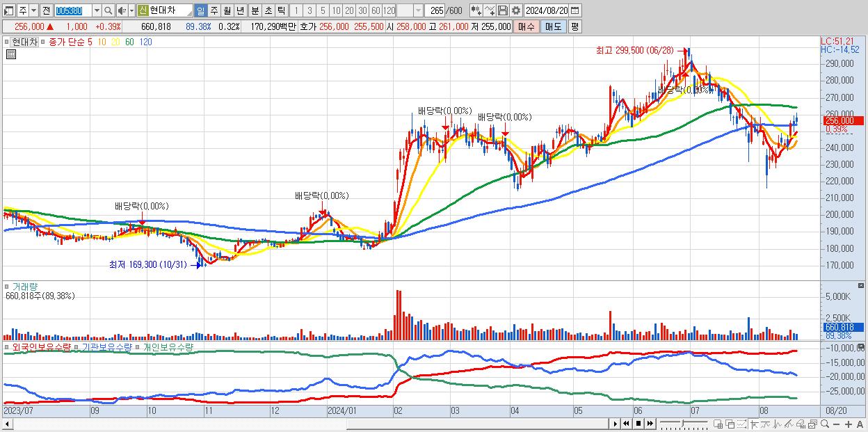
Task: Click the trend line tool icon
Action: pyautogui.click(x=766, y=424)
